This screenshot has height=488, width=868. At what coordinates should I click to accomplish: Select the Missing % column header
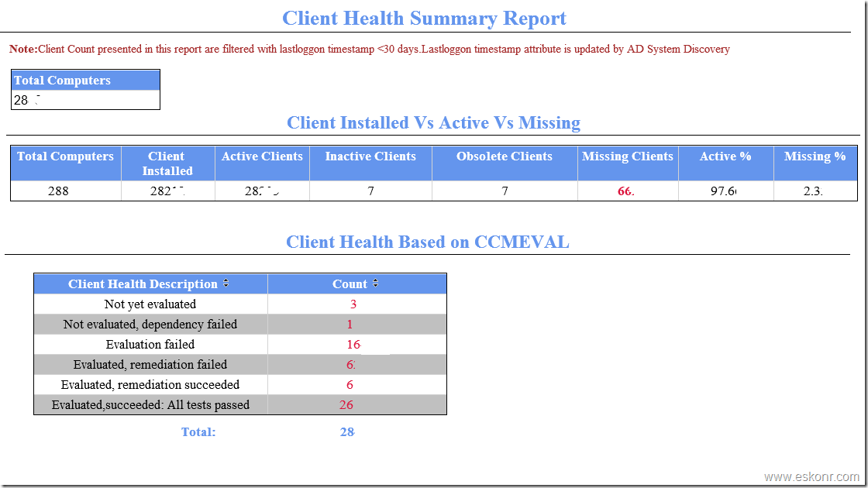coord(815,156)
